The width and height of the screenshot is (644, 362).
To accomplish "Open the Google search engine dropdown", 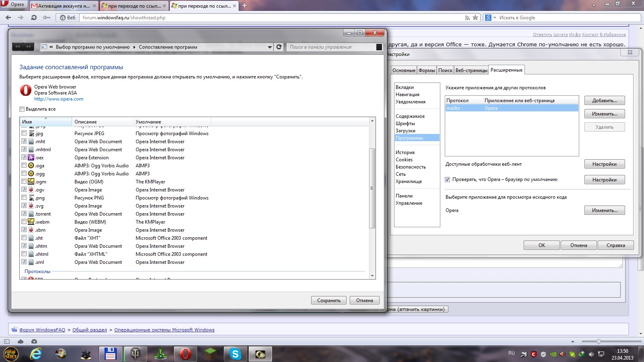I will (x=491, y=18).
